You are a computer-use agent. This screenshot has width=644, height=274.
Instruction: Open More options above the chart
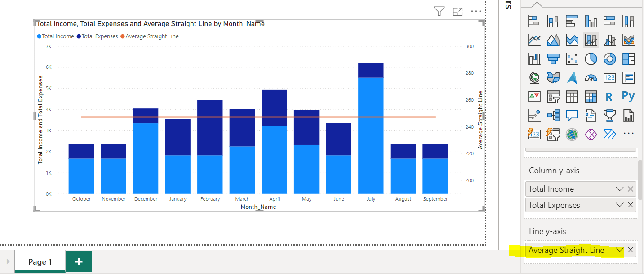coord(476,12)
